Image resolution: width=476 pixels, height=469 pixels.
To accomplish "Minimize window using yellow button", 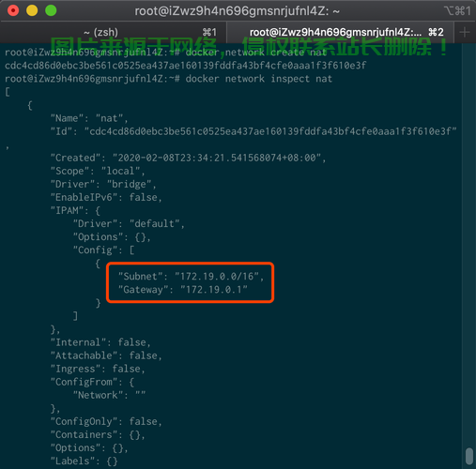I will [x=32, y=10].
